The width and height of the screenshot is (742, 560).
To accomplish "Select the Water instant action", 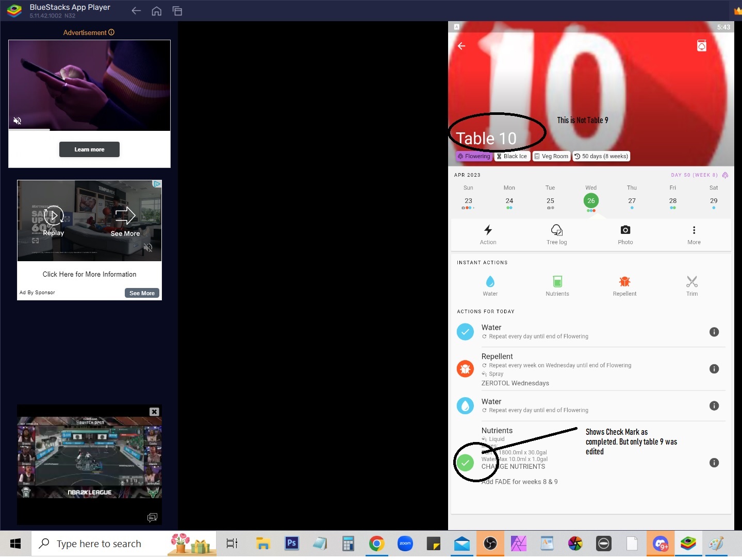I will point(490,286).
